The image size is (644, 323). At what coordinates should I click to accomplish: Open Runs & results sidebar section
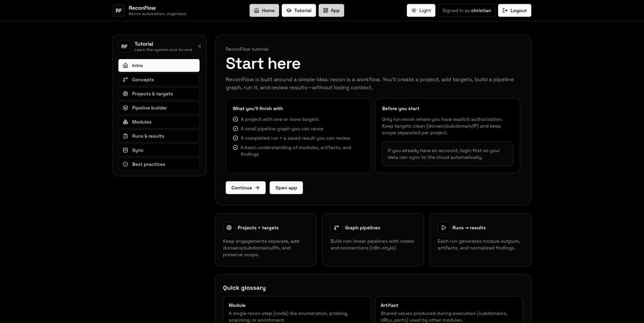tap(159, 136)
